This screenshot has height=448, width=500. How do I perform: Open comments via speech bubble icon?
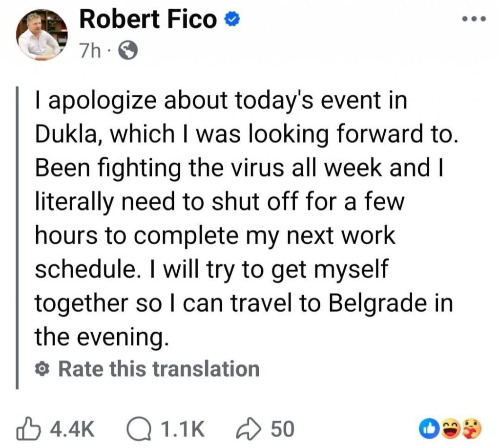[138, 429]
